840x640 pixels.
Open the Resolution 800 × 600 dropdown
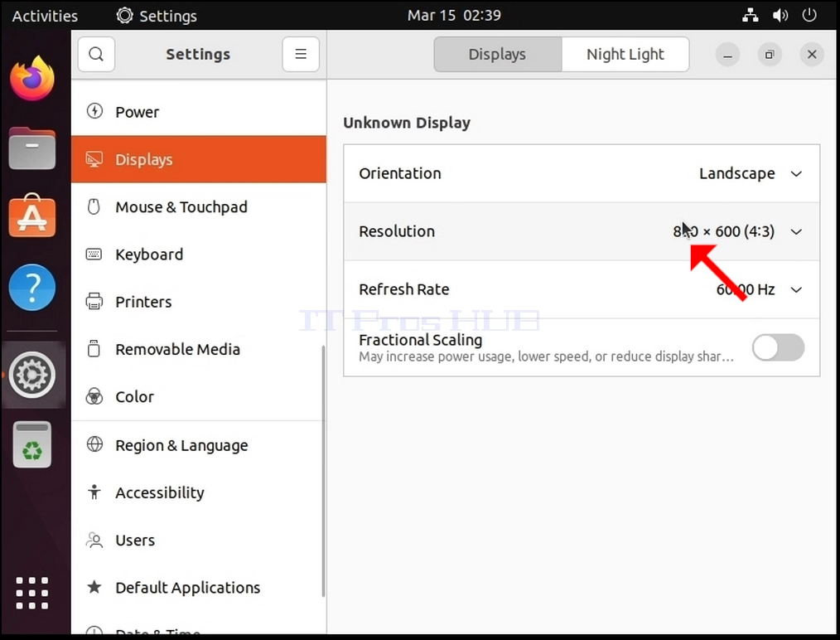582,231
